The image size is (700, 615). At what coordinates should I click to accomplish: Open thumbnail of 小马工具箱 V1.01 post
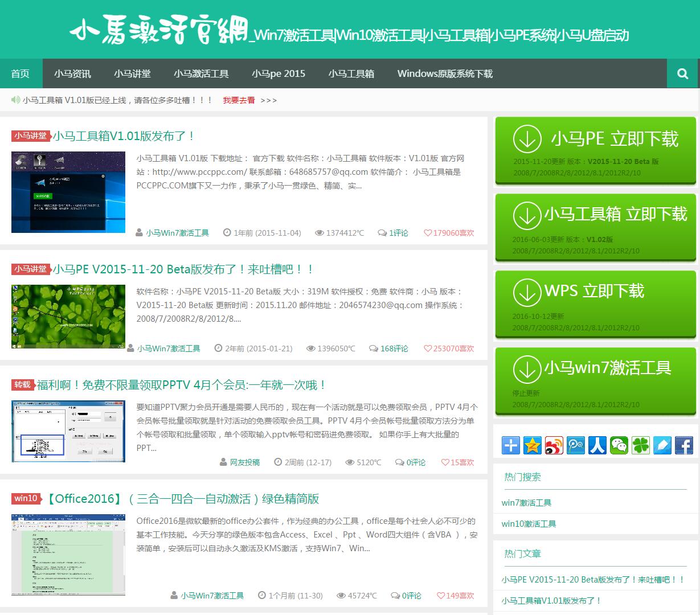(68, 192)
